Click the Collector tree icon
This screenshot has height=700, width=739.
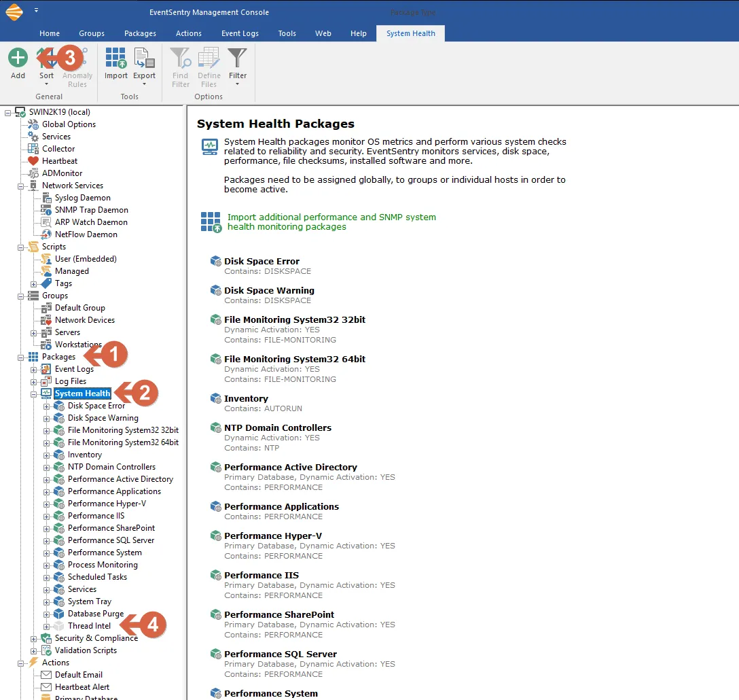point(33,149)
